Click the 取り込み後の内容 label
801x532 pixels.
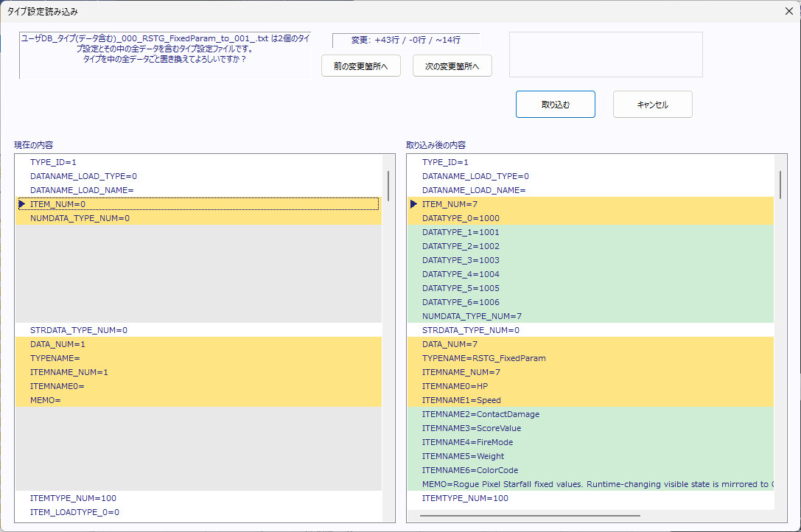tap(436, 145)
